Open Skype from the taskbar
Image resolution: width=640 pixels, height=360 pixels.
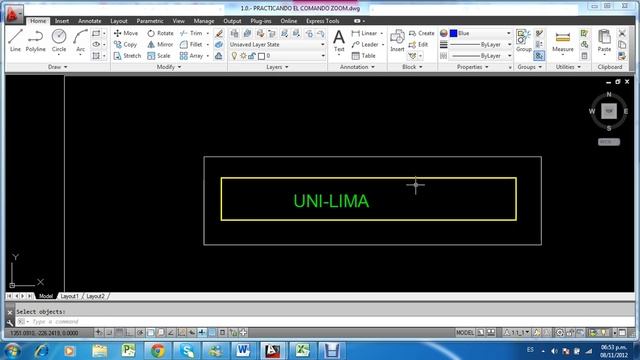click(187, 351)
